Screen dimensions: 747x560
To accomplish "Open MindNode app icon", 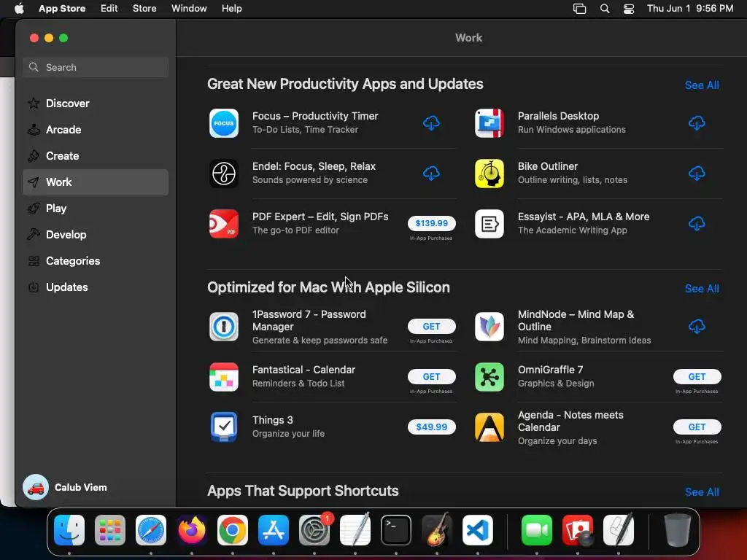I will click(x=489, y=327).
